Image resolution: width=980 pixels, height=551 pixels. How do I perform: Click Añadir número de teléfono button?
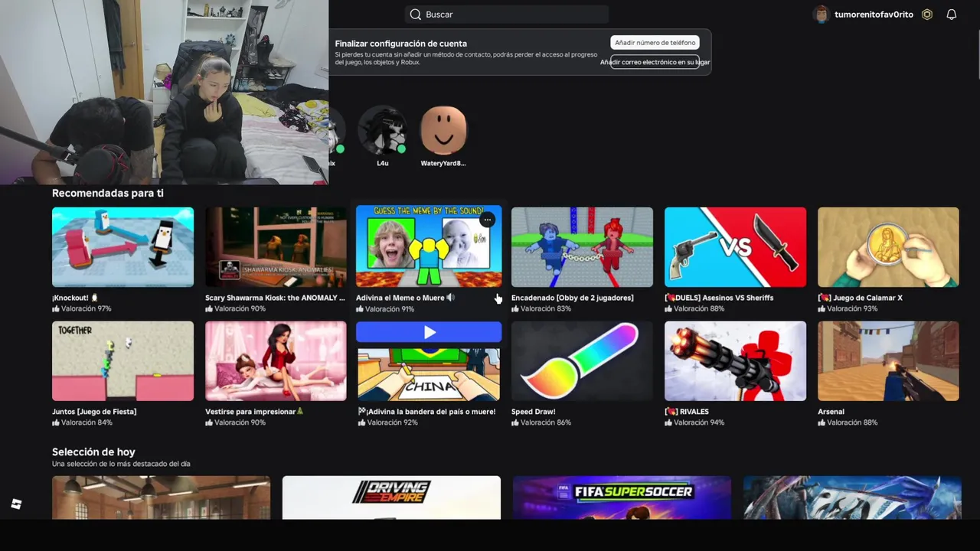click(655, 43)
